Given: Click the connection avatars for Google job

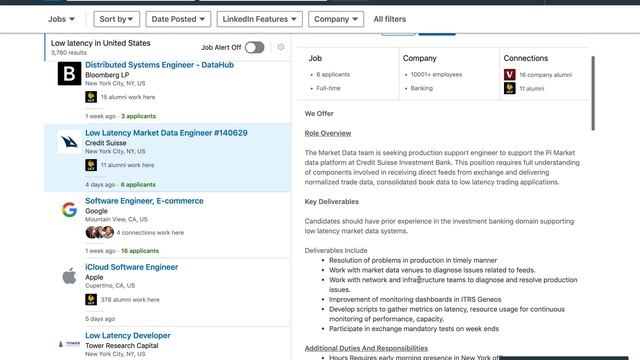Looking at the screenshot, I should tap(100, 232).
